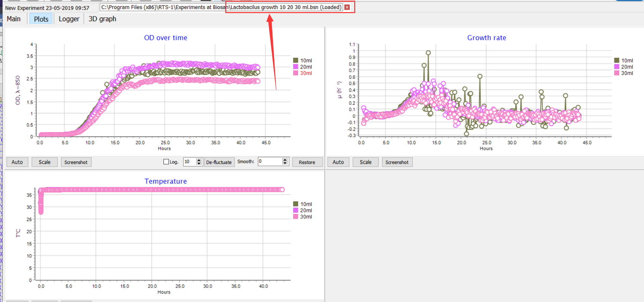644x302 pixels.
Task: Switch to the Main tab
Action: click(x=14, y=19)
